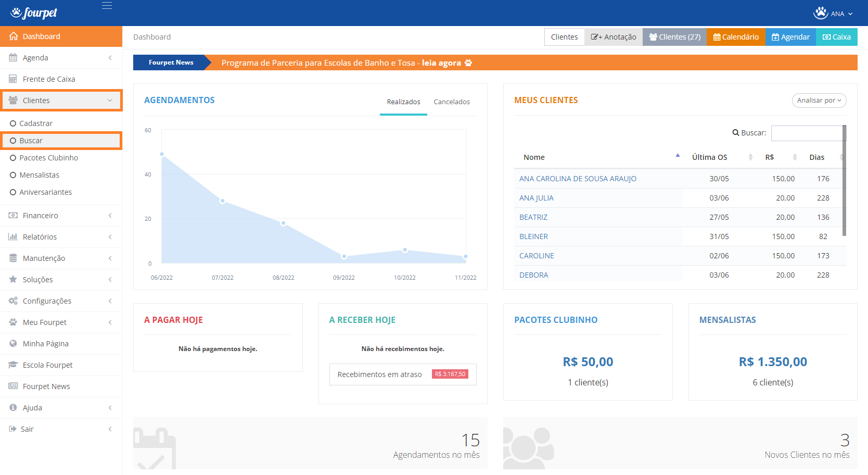Open Escola Fourpet menu item
Screen dimensions: 868x475
[x=61, y=365]
